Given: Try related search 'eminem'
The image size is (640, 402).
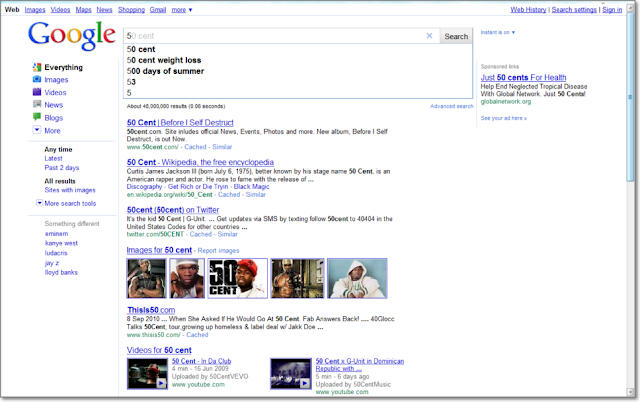Looking at the screenshot, I should tap(56, 234).
